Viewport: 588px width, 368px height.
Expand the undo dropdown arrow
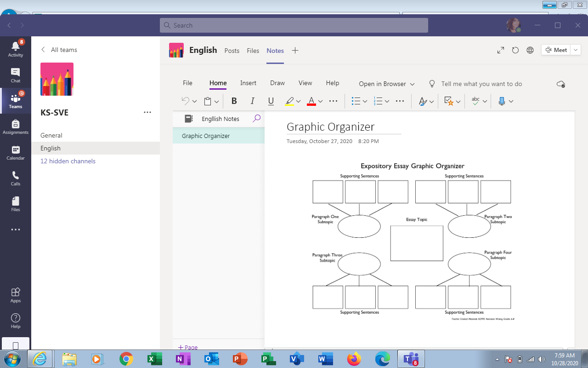pos(194,102)
